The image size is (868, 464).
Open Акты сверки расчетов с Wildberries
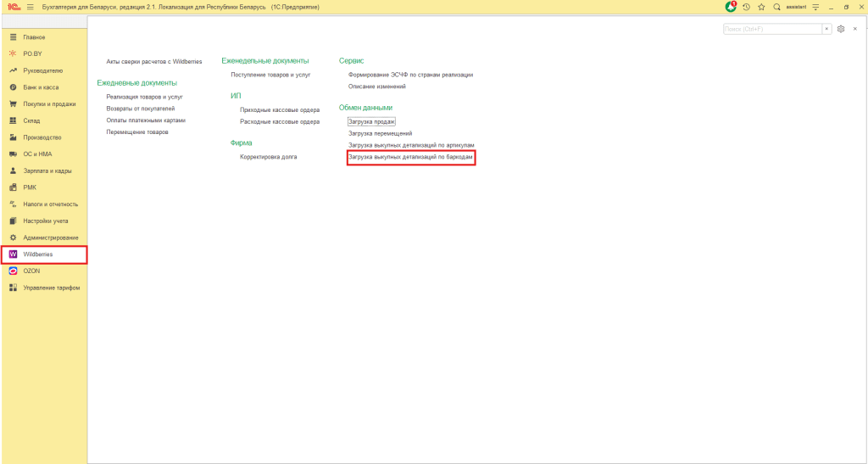(148, 62)
